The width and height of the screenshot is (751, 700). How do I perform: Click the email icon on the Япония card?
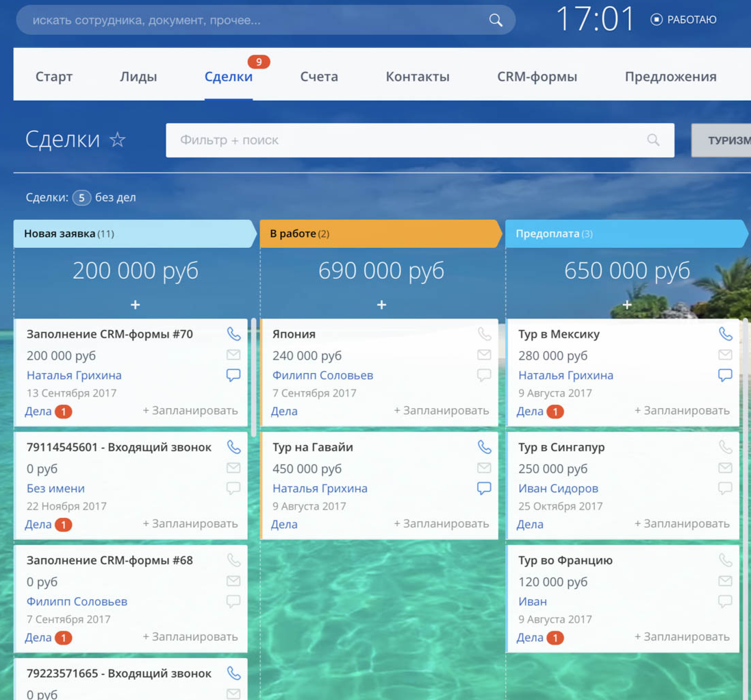pyautogui.click(x=484, y=355)
